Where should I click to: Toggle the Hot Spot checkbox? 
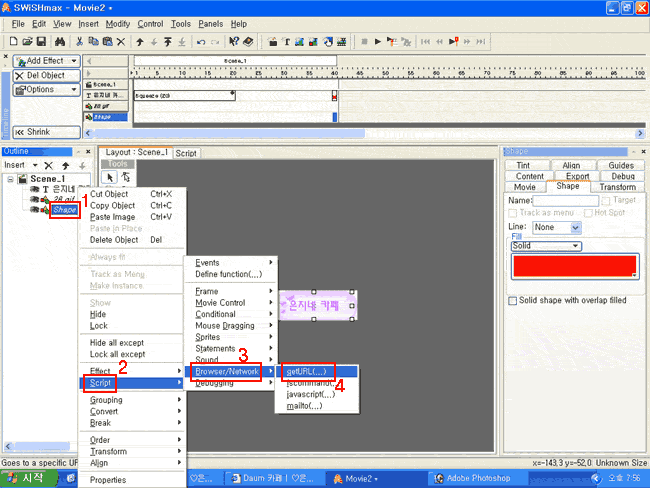(588, 213)
